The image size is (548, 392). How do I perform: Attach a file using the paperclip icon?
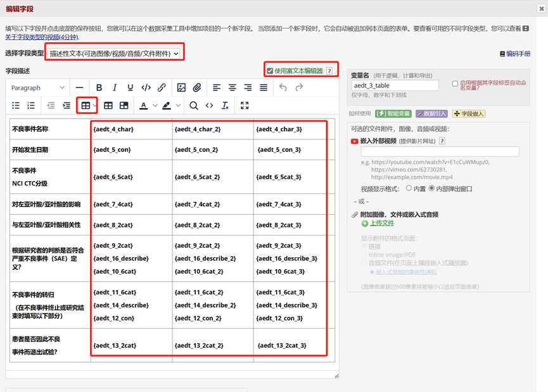[197, 87]
